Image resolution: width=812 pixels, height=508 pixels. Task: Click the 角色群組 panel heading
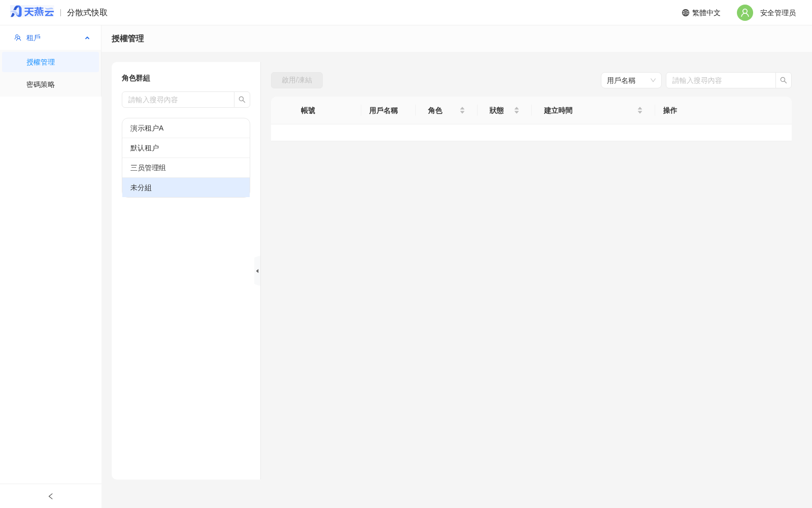point(136,78)
